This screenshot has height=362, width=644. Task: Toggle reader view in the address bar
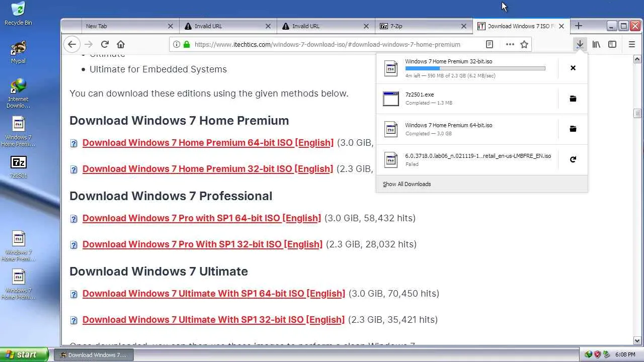point(489,44)
